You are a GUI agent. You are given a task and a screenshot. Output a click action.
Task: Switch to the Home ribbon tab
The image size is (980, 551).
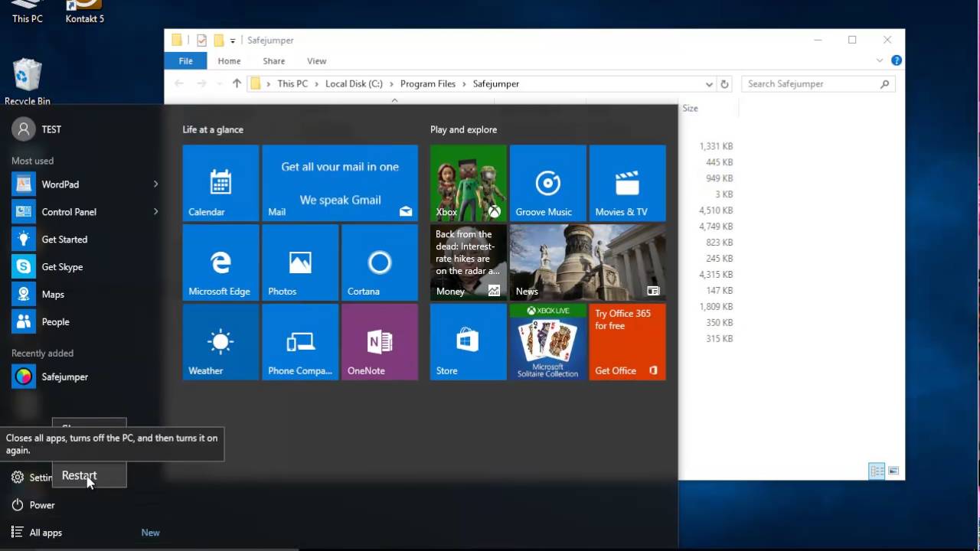[229, 61]
